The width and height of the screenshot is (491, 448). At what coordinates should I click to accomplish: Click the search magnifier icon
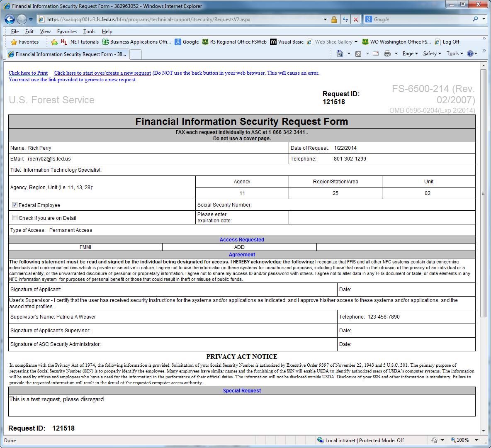475,19
